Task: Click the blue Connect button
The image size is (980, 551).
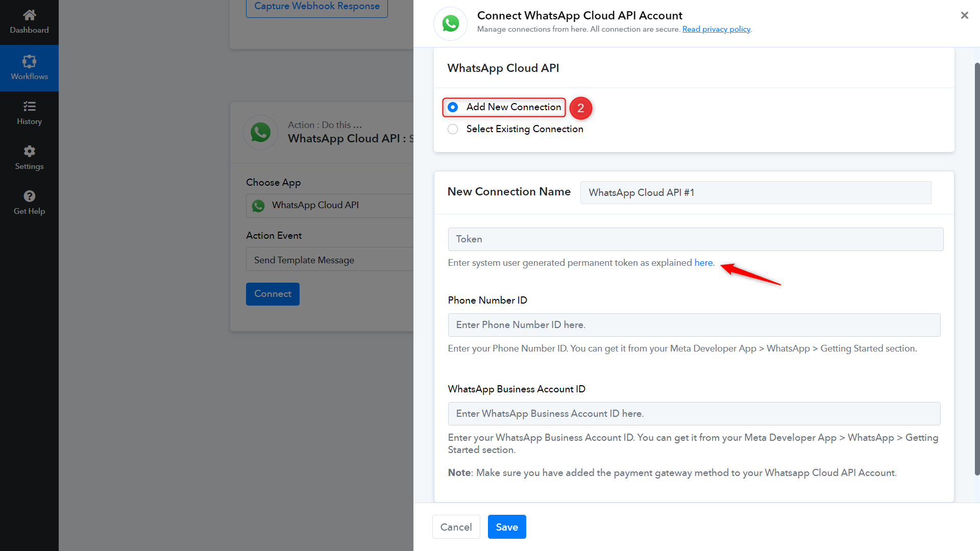Action: coord(273,294)
